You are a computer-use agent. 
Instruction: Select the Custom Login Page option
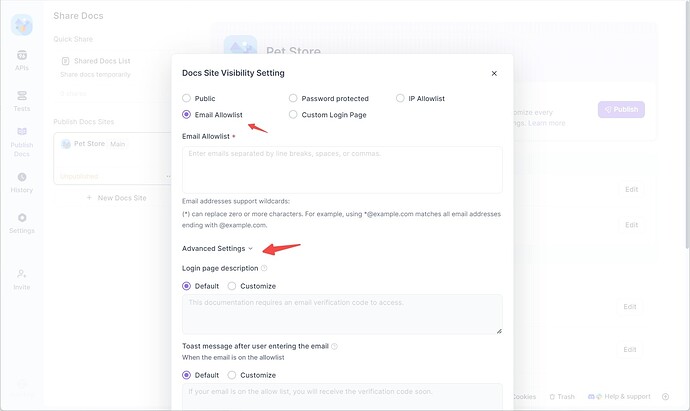(293, 115)
